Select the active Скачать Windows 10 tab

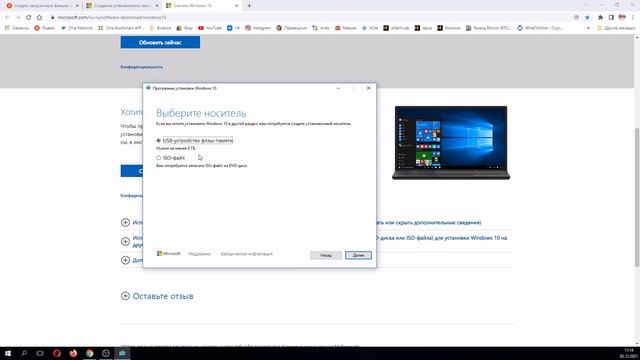(201, 6)
